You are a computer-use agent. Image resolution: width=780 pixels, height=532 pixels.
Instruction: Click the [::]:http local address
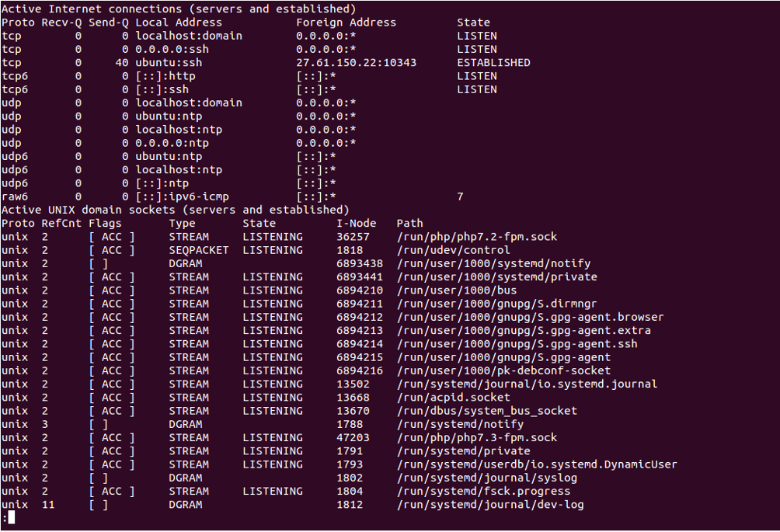click(165, 76)
